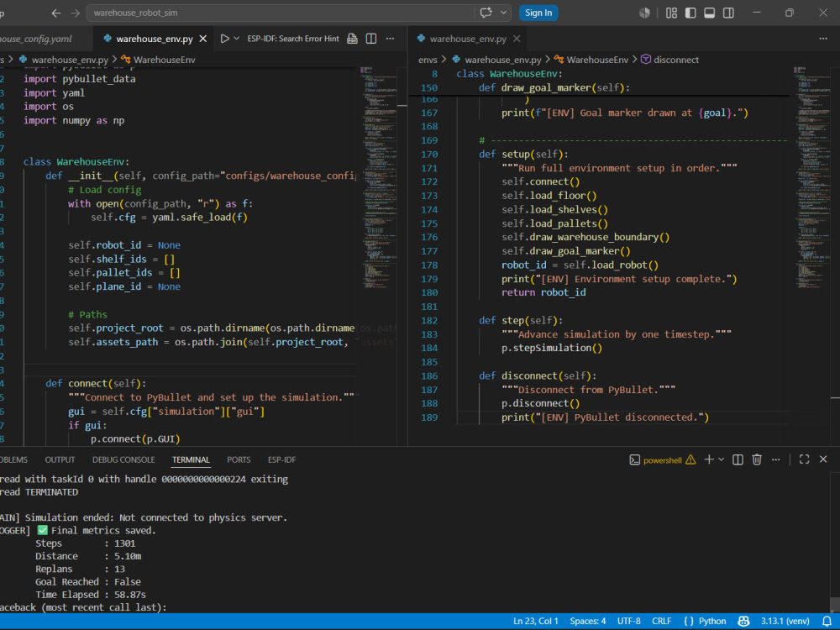Viewport: 840px width, 630px height.
Task: Close the left warehouse_env.py tab
Action: pyautogui.click(x=203, y=39)
